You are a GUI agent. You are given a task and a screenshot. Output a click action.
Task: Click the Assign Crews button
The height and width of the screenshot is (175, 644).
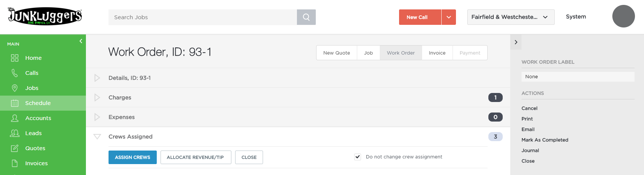tap(133, 157)
